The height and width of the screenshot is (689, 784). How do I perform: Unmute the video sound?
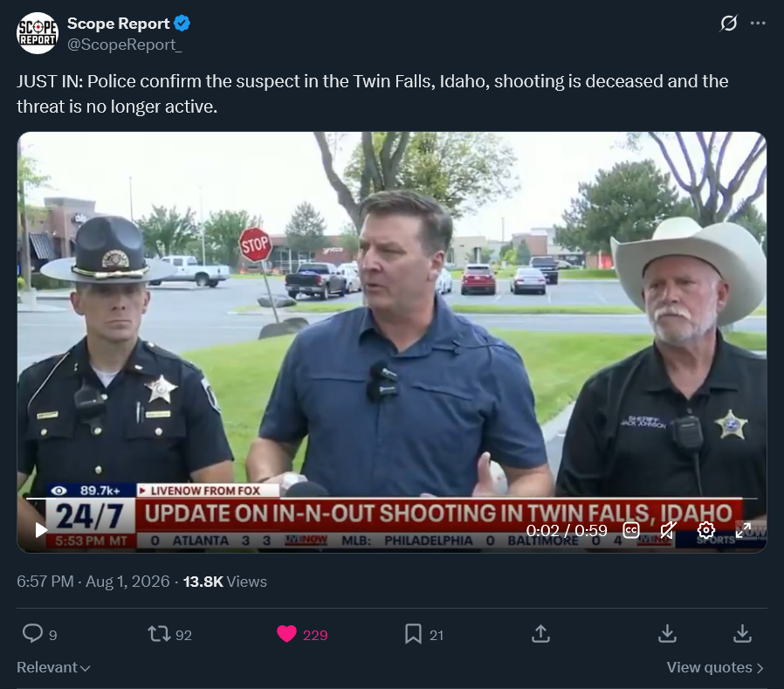(668, 530)
